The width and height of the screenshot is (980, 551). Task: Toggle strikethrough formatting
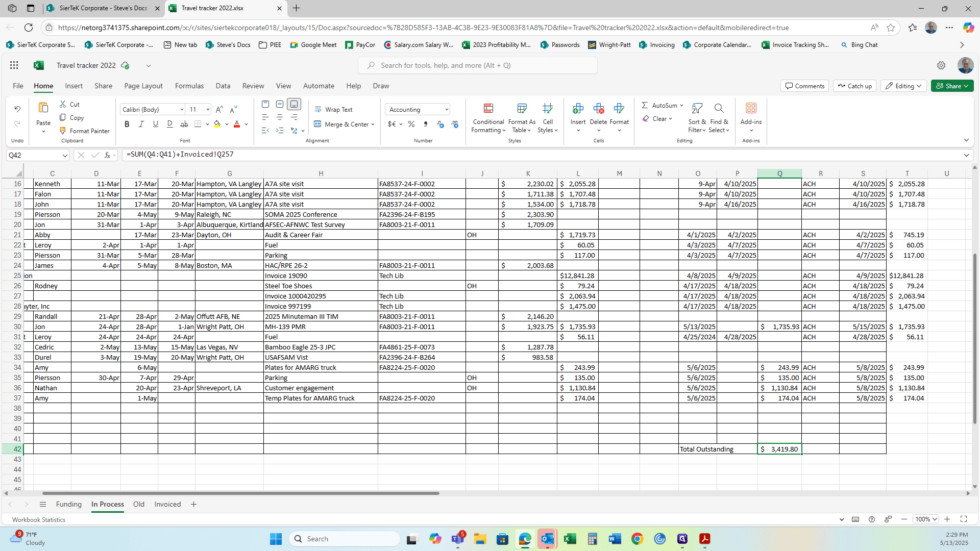click(x=184, y=124)
